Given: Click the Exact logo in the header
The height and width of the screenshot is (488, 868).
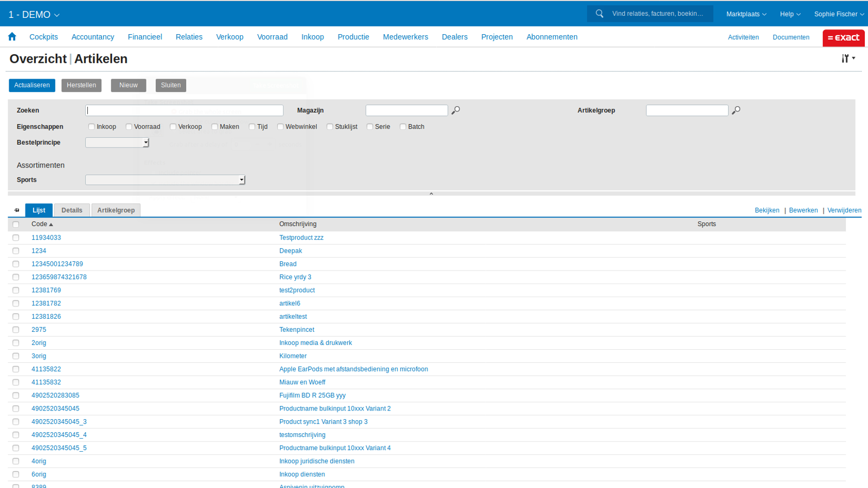Looking at the screenshot, I should 844,38.
